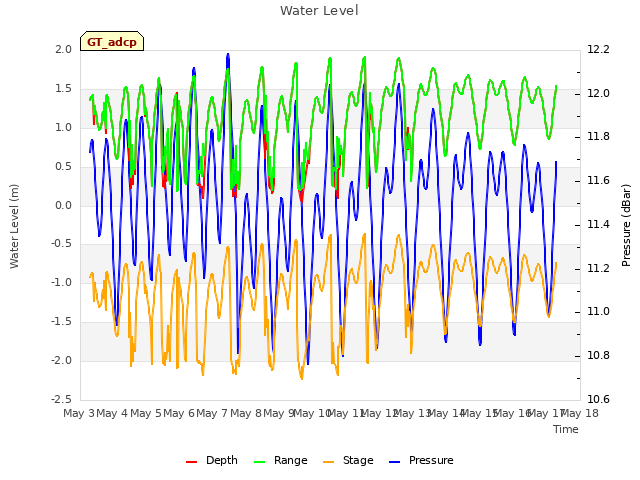640x480 pixels.
Task: Click the Water Level (m) axis title
Action: 15,226
